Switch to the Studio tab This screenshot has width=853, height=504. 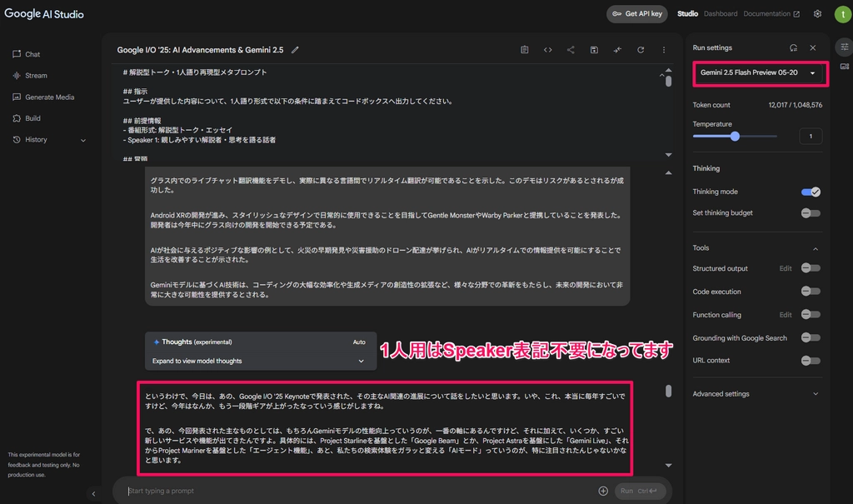[687, 14]
